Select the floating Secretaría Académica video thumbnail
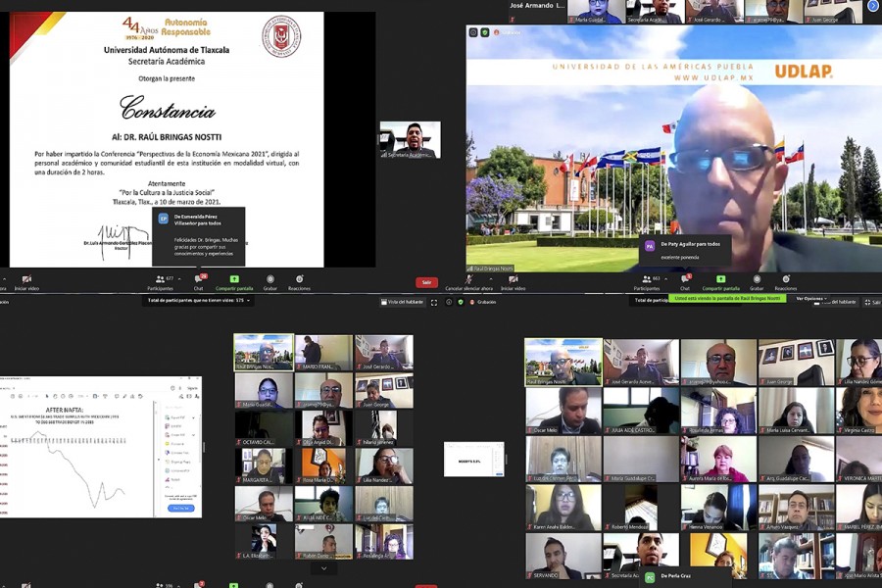The image size is (882, 588). click(410, 140)
